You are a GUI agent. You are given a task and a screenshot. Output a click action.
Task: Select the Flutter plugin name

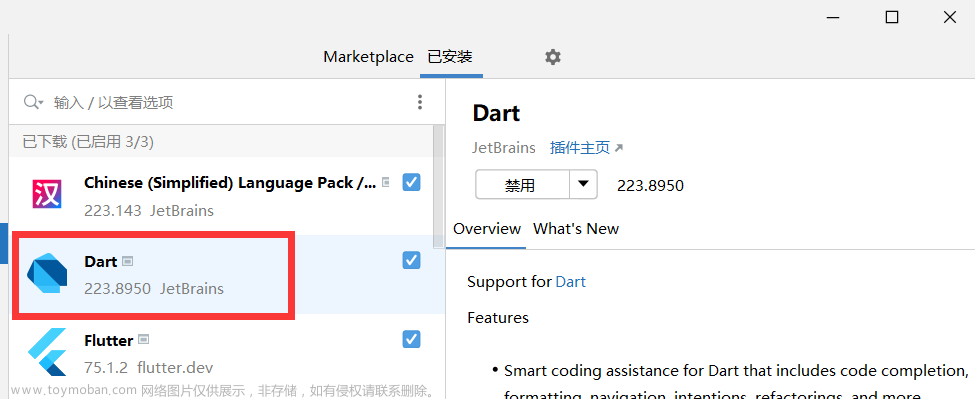108,341
